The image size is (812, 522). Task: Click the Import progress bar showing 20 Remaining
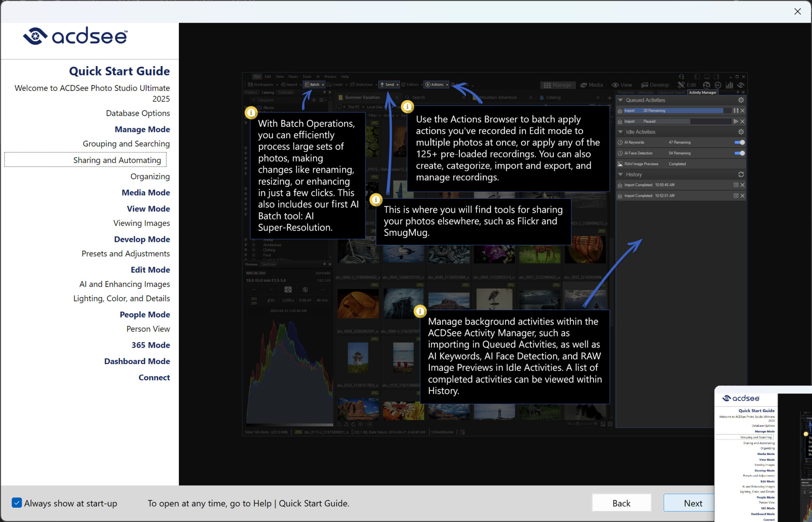pos(677,111)
